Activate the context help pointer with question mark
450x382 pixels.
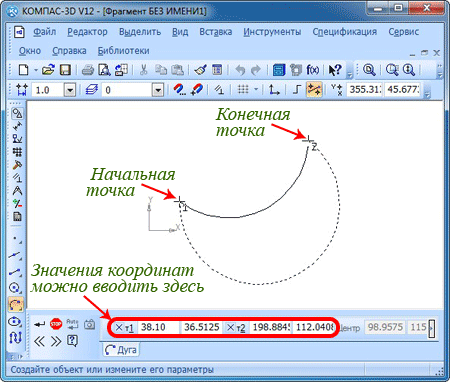point(335,70)
